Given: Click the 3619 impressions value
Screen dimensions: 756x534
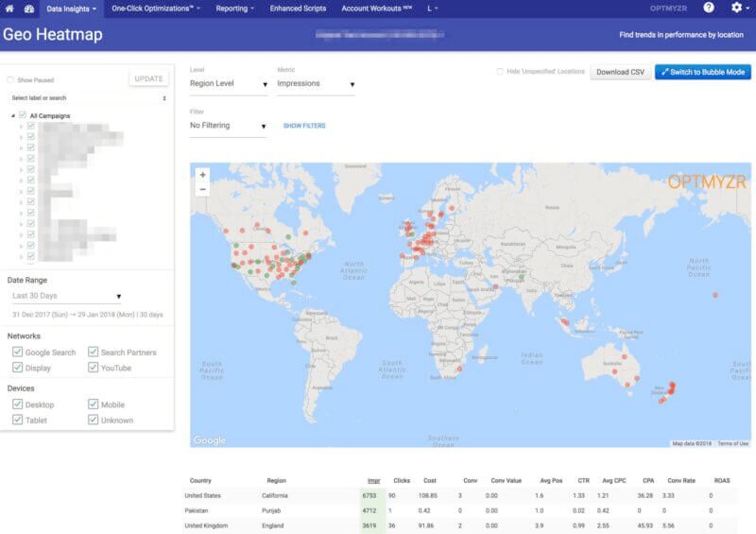Looking at the screenshot, I should (369, 525).
